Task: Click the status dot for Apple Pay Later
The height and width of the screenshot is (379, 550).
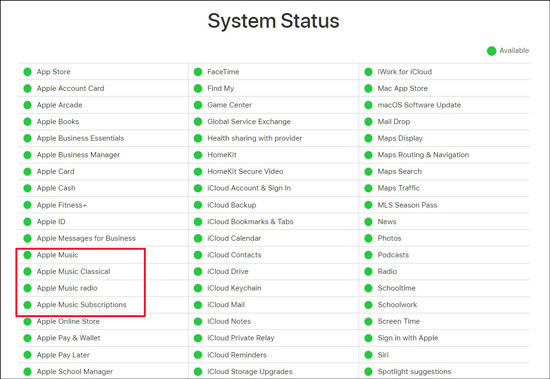Action: tap(27, 355)
